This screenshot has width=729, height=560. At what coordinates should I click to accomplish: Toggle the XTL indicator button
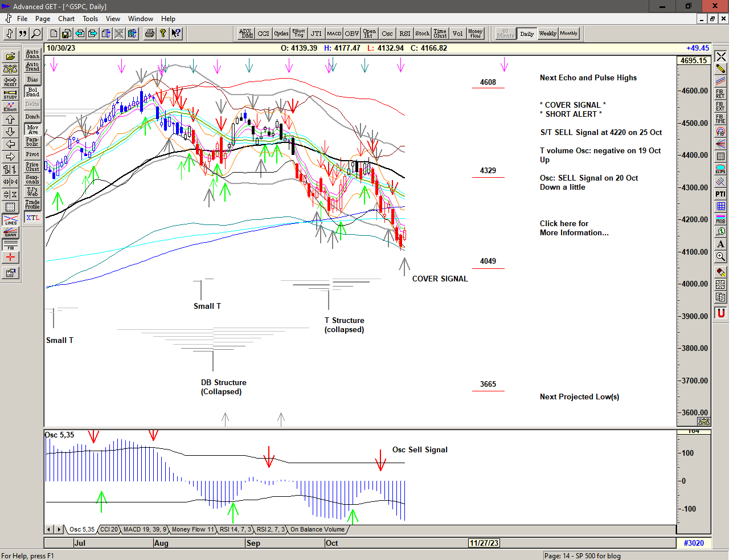[32, 218]
